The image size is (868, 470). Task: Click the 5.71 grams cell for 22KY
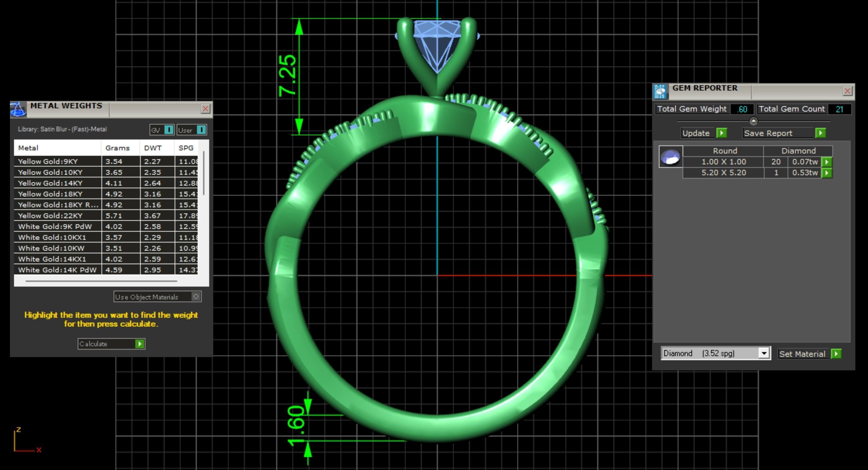tap(121, 216)
